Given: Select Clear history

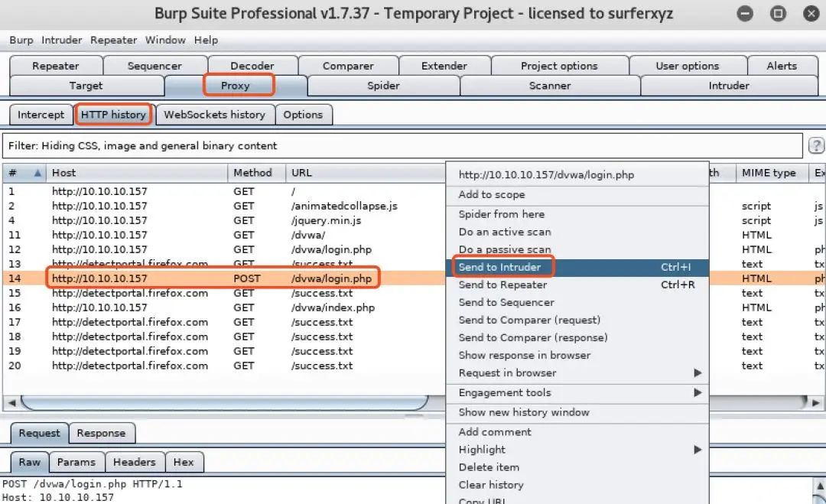Looking at the screenshot, I should pos(577,485).
